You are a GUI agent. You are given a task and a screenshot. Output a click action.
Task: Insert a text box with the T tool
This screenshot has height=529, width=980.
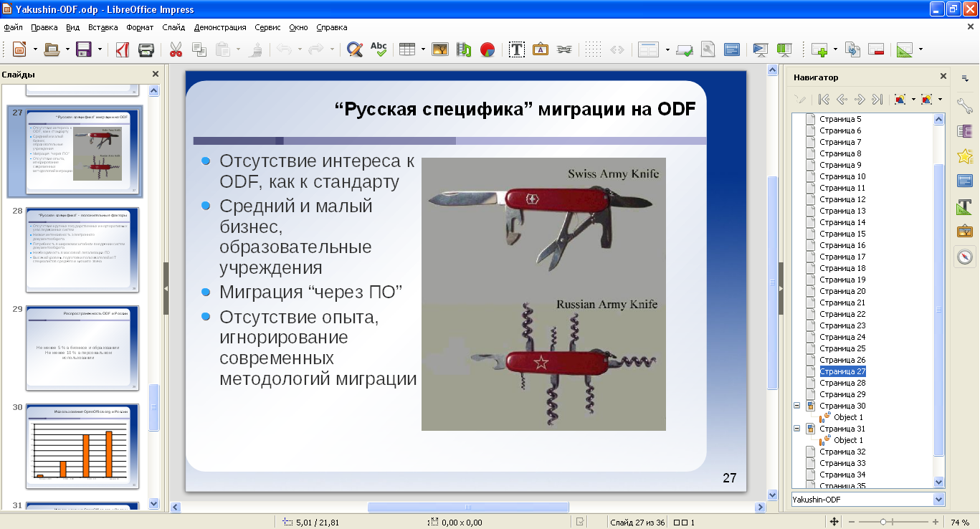(x=516, y=49)
